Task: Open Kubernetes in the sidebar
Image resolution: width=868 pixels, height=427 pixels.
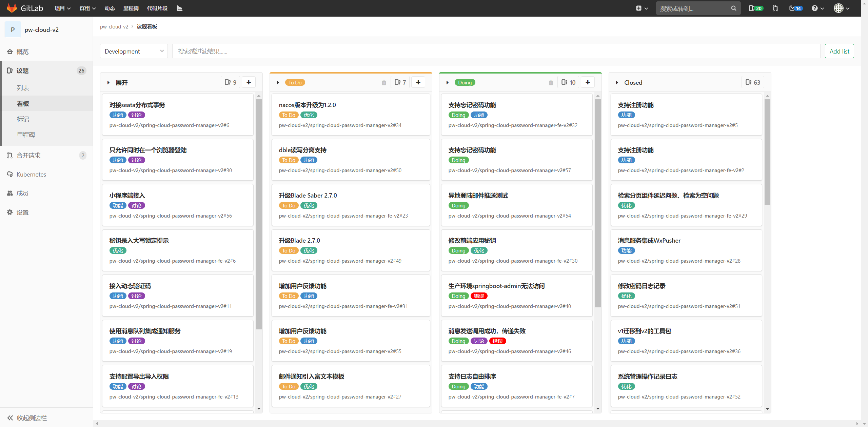Action: [31, 174]
